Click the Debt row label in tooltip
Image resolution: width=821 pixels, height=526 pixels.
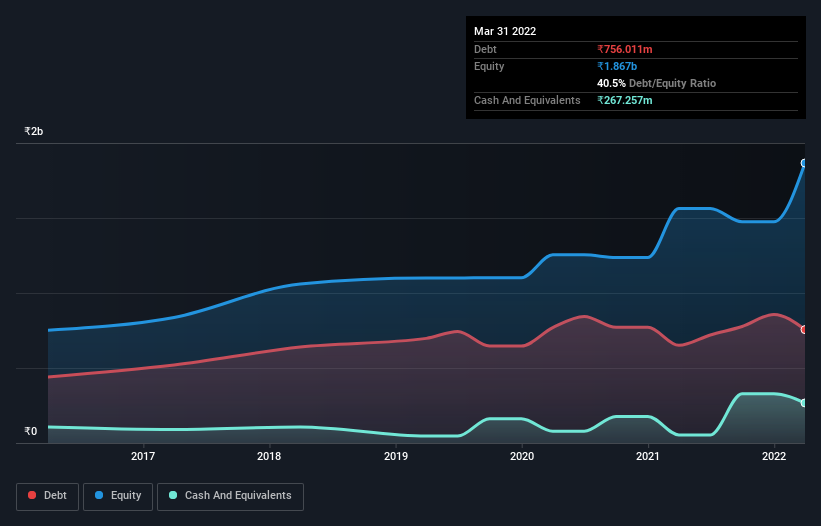point(485,49)
